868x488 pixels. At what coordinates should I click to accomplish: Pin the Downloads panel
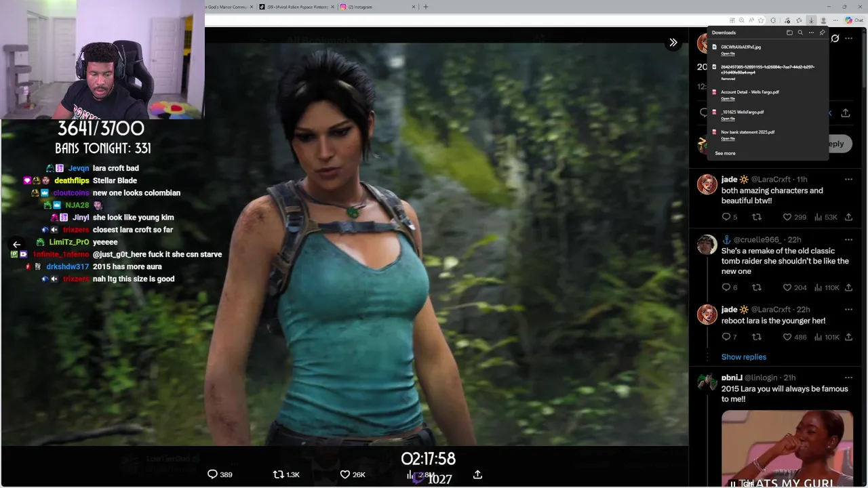[x=822, y=33]
